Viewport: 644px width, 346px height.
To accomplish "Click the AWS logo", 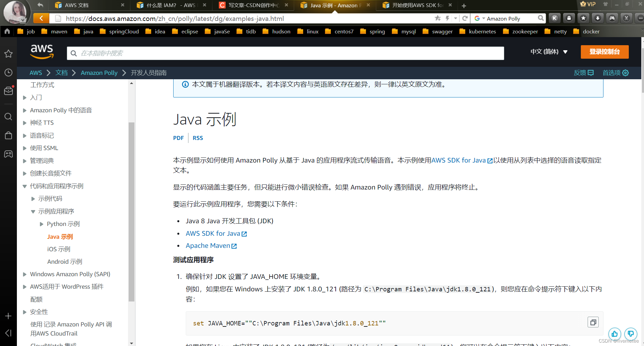I will [x=42, y=52].
